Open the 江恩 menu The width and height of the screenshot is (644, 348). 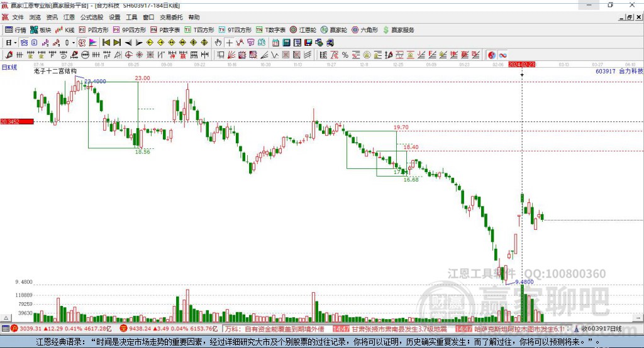click(69, 17)
